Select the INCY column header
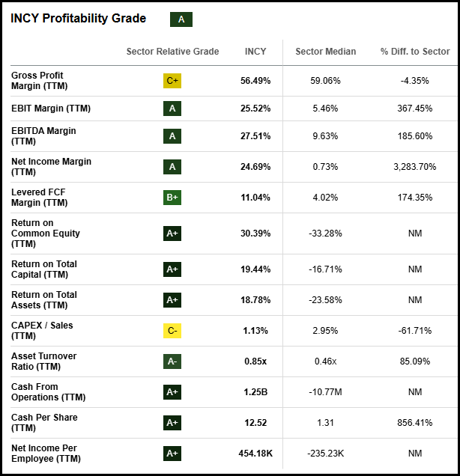Image resolution: width=460 pixels, height=476 pixels. pos(255,52)
